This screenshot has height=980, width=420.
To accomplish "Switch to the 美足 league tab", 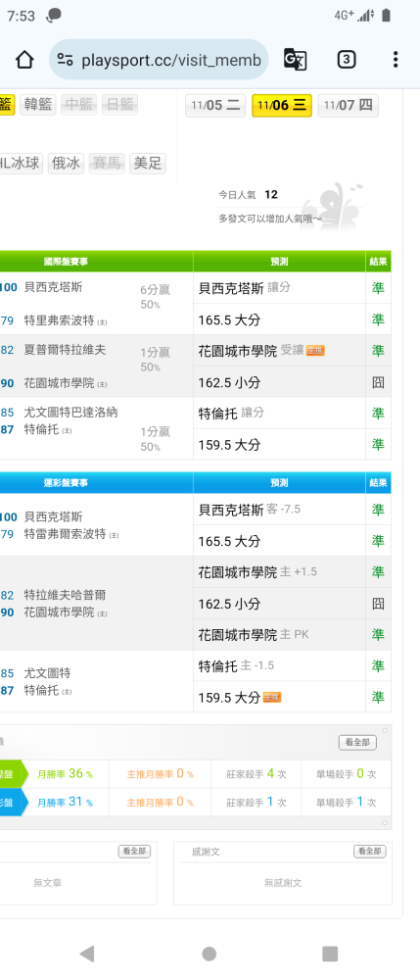I will [147, 164].
